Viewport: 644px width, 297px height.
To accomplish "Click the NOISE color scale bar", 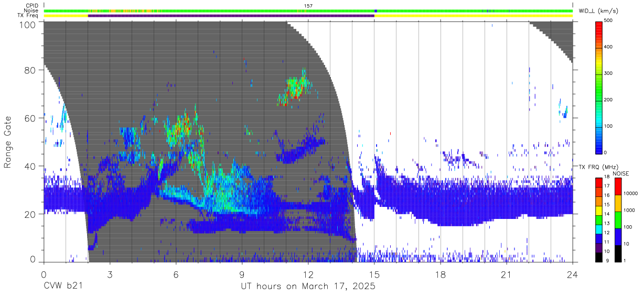I will pos(618,220).
